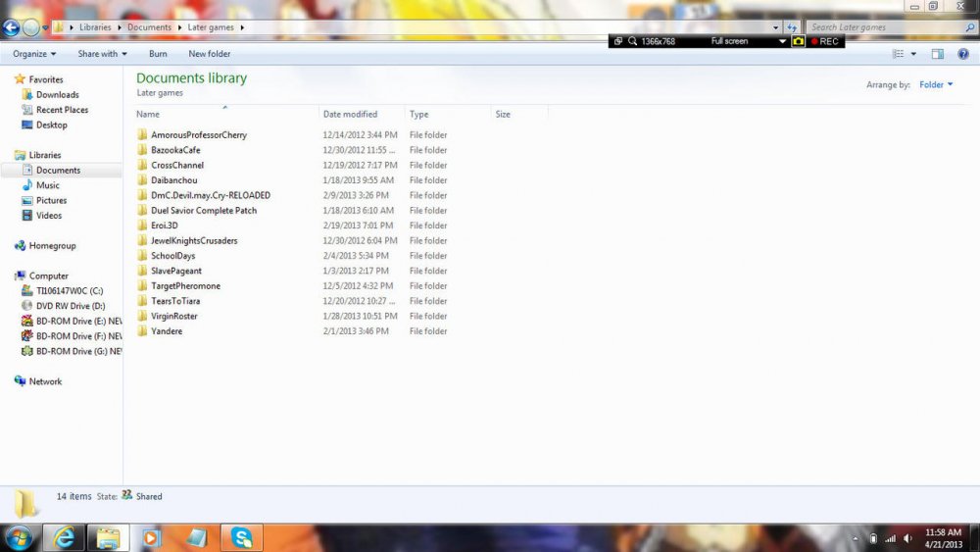Click the Burn toolbar button
The image size is (980, 552).
coord(158,54)
